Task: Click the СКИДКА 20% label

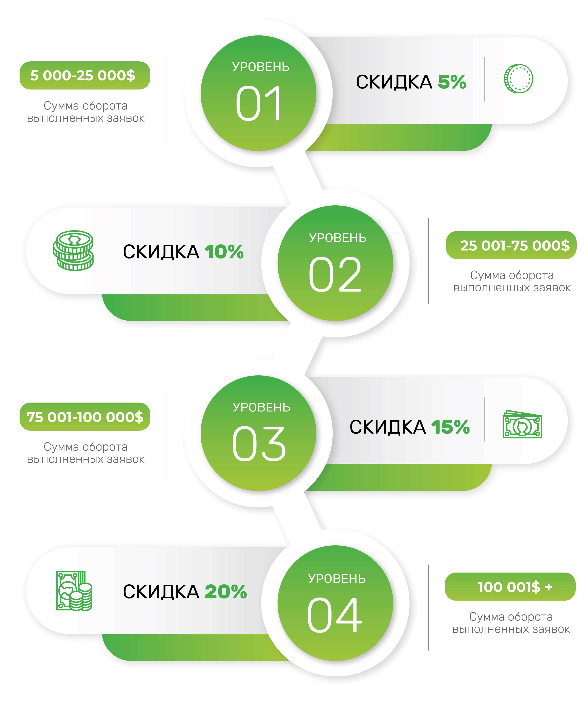Action: click(x=185, y=592)
